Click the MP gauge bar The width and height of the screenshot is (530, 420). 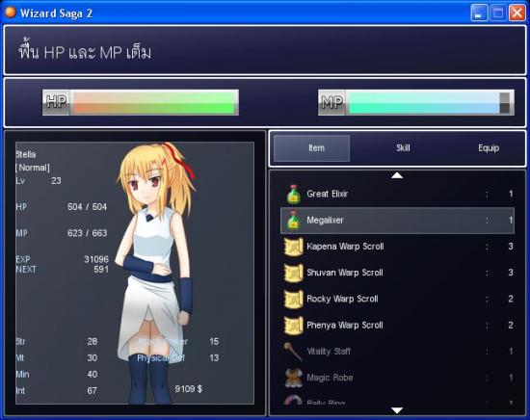coord(416,102)
